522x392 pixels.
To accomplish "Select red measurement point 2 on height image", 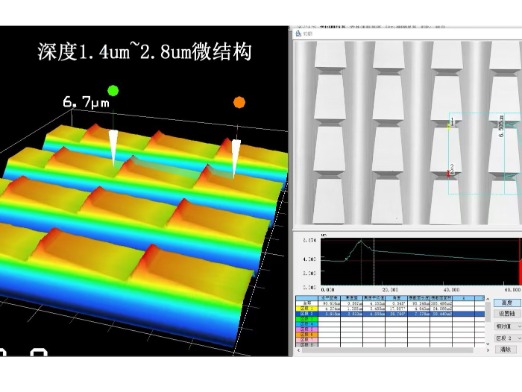I will tap(449, 174).
